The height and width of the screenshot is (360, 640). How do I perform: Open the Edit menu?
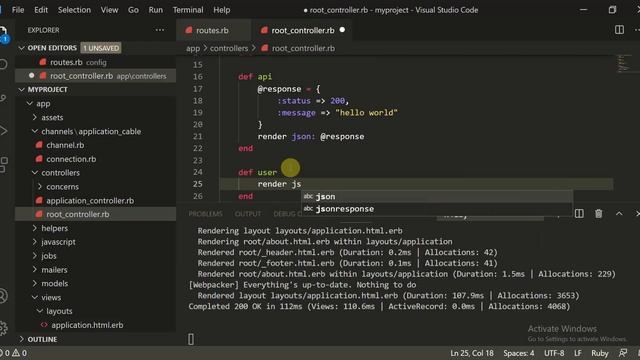click(x=41, y=10)
